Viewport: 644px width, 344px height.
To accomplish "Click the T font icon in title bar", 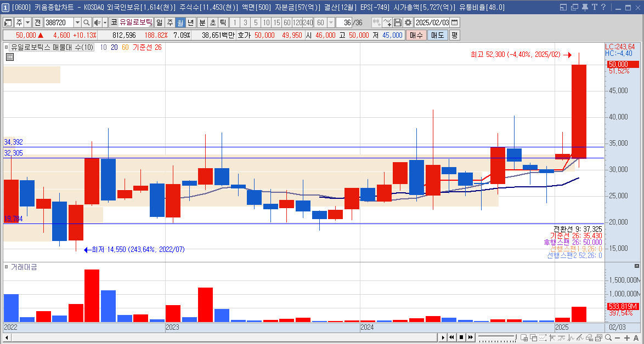I will (x=594, y=7).
